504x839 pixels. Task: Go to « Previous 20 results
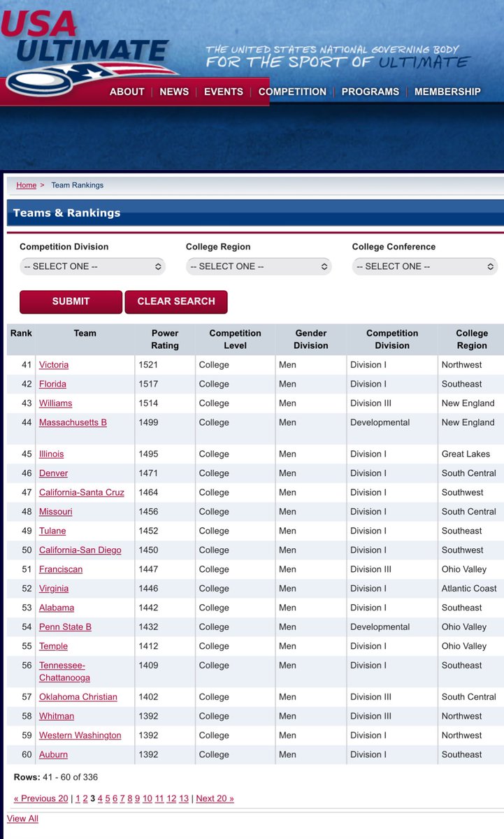[x=41, y=798]
